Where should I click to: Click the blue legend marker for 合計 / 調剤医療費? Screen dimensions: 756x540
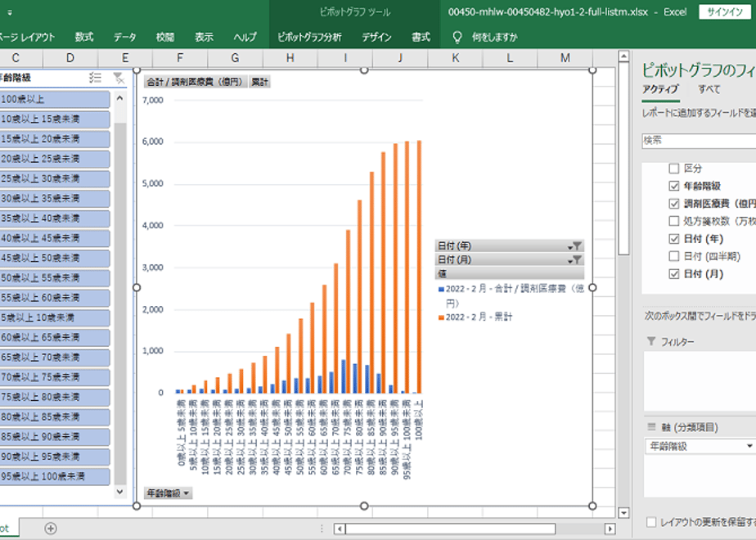tap(441, 290)
